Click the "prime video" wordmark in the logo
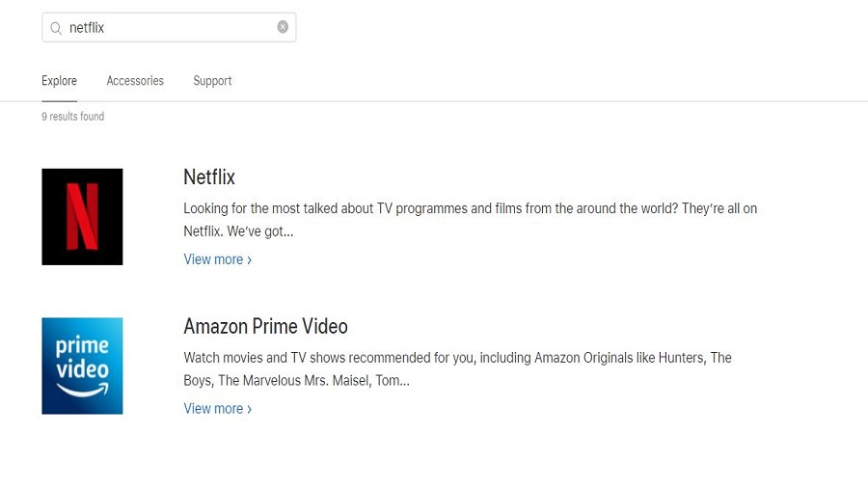 pos(82,357)
